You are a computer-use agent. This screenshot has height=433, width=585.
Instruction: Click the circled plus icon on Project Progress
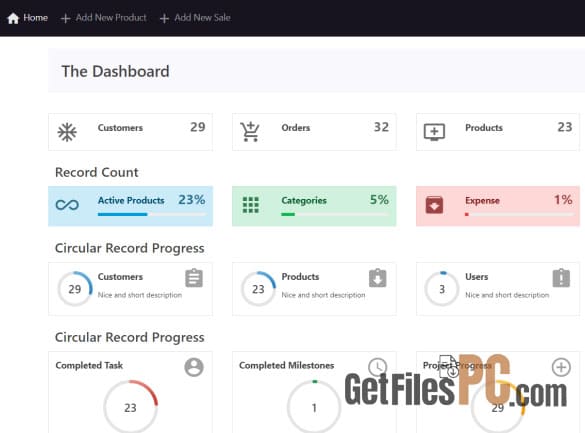[x=561, y=367]
